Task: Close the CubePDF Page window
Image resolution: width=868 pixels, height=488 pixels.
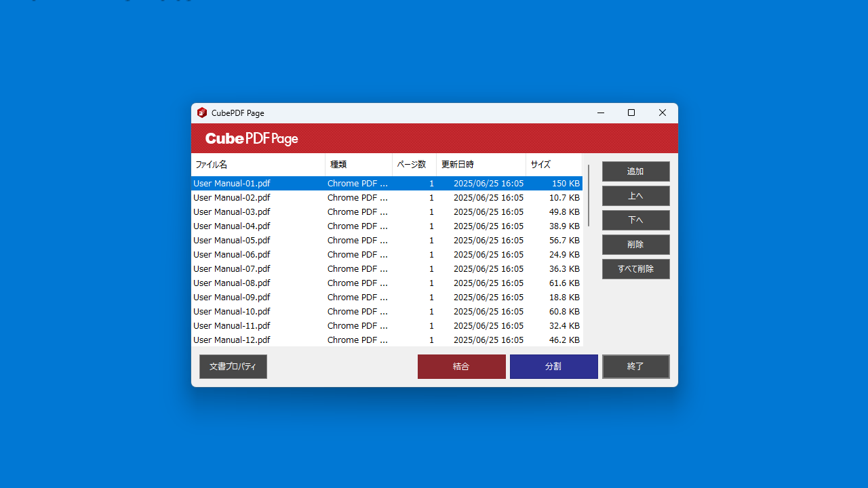Action: [x=663, y=113]
